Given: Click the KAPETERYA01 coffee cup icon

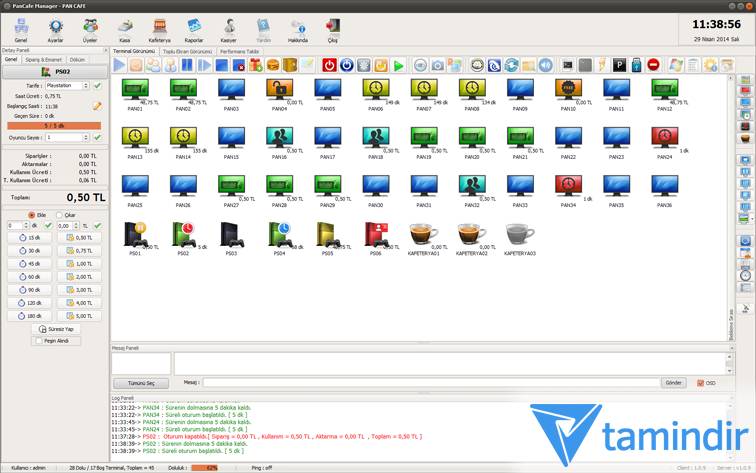Looking at the screenshot, I should pos(423,235).
